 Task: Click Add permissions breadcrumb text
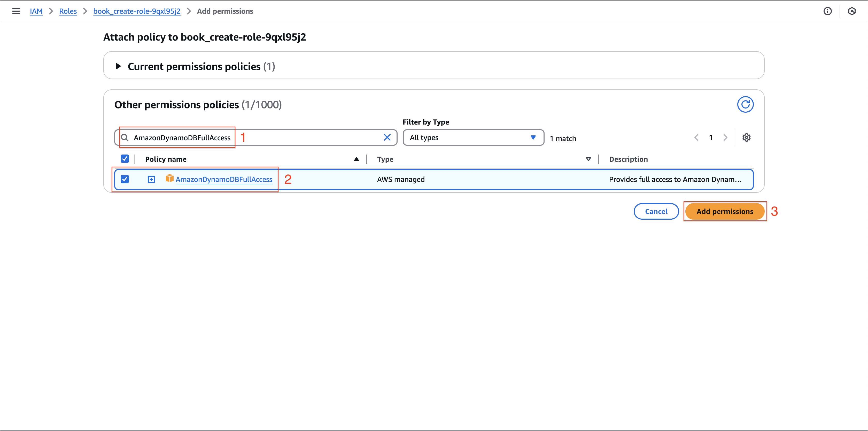[225, 11]
